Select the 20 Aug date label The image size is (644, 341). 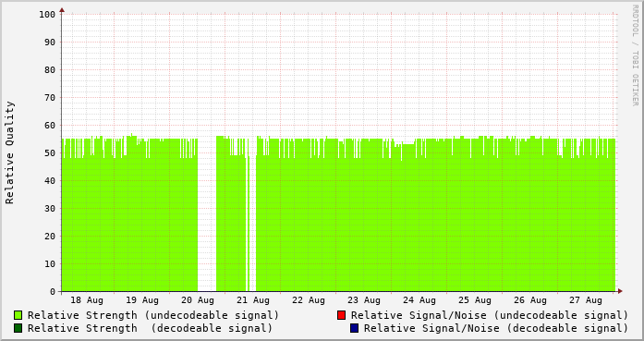click(198, 300)
